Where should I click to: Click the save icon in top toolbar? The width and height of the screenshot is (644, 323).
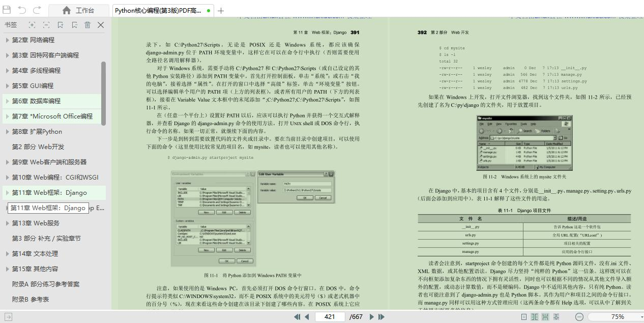pos(7,10)
